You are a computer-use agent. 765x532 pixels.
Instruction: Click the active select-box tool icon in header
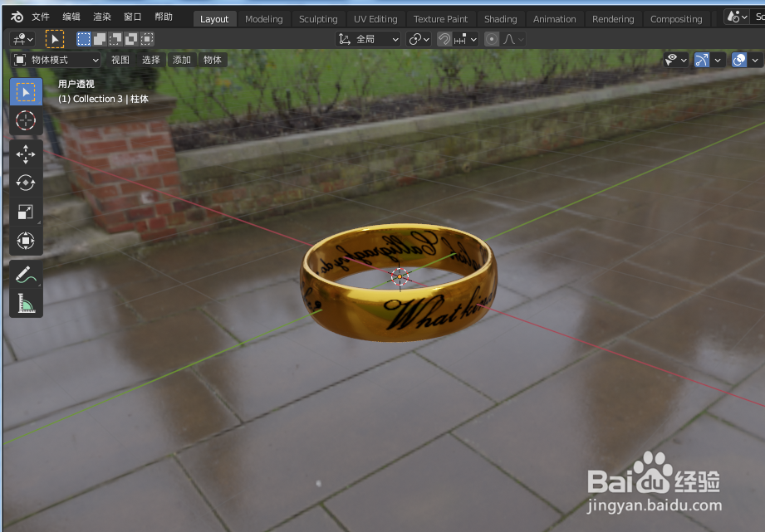pyautogui.click(x=55, y=39)
